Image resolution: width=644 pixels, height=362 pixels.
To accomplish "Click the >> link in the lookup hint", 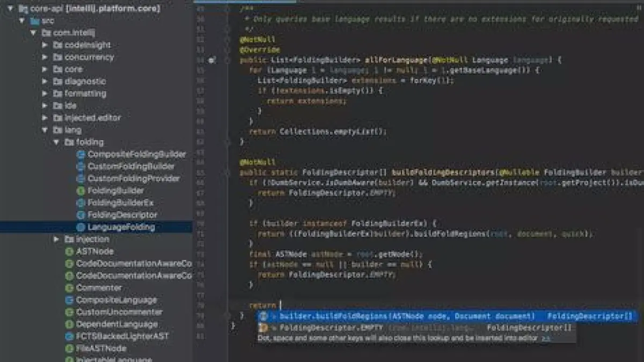I will [x=546, y=338].
